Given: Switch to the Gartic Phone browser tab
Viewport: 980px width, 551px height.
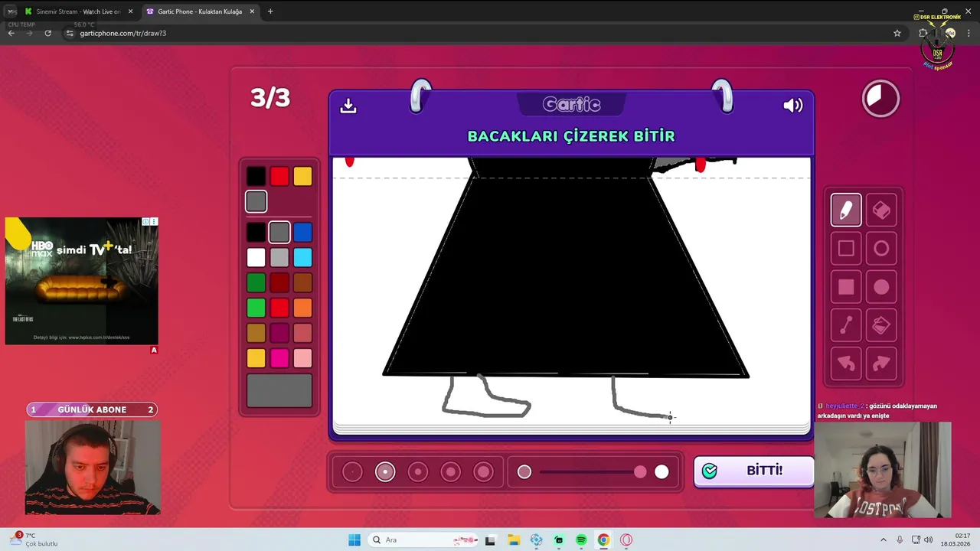Looking at the screenshot, I should (200, 11).
